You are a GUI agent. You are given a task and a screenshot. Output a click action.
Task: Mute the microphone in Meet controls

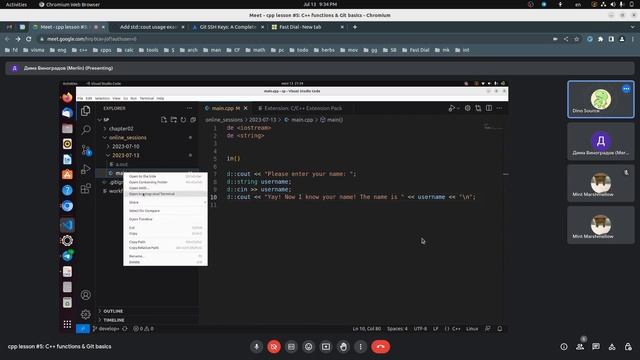coord(256,347)
